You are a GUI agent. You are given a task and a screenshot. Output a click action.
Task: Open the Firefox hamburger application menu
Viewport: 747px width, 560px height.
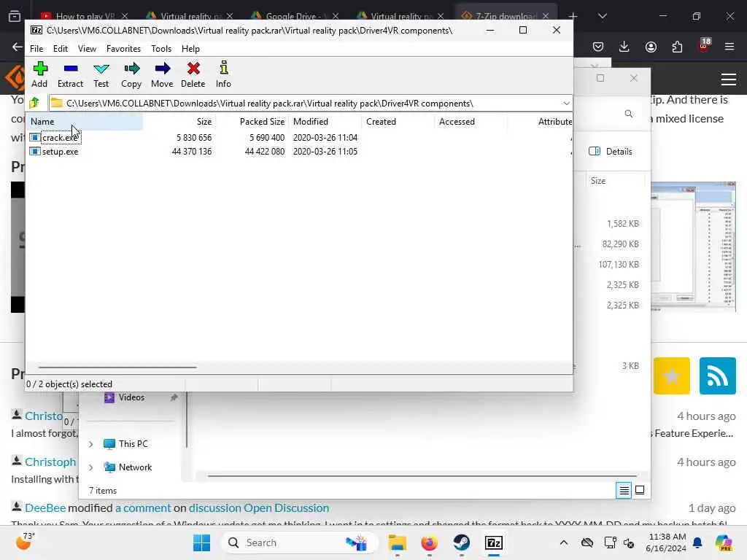click(729, 46)
